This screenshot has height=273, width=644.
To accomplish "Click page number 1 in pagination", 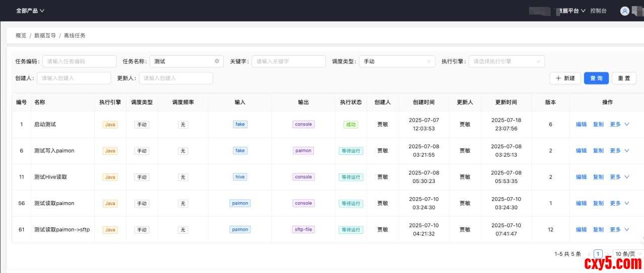I will pos(598,254).
